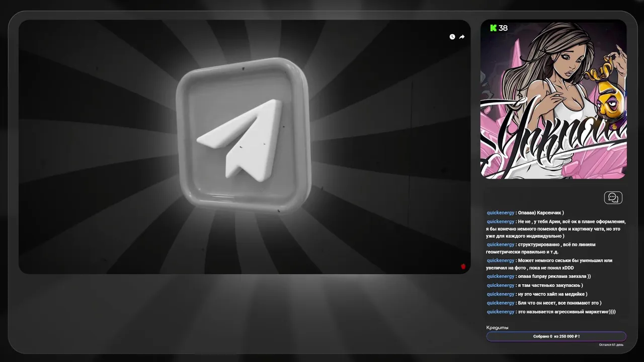Click message 'это называется агрессивный маркетинг))))'
This screenshot has width=644, height=362.
click(x=567, y=311)
